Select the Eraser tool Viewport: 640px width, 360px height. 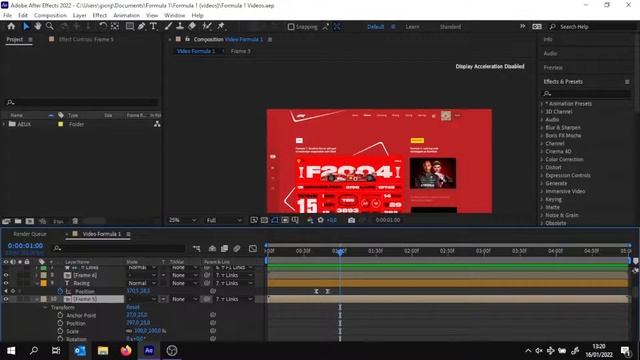click(x=192, y=26)
